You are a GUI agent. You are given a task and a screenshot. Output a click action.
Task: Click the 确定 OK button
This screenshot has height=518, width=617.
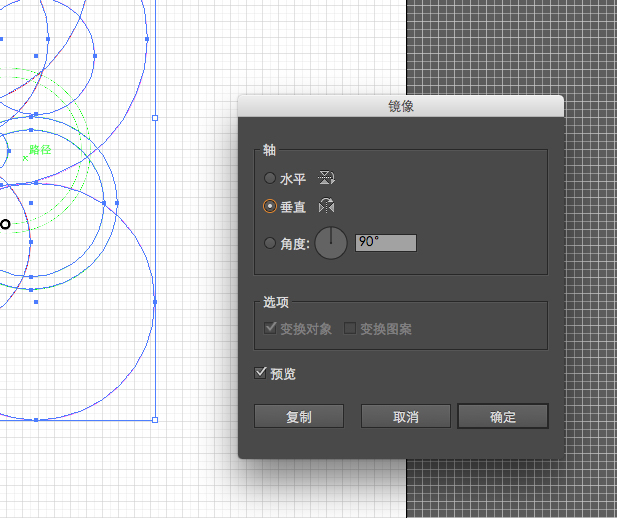coord(503,416)
